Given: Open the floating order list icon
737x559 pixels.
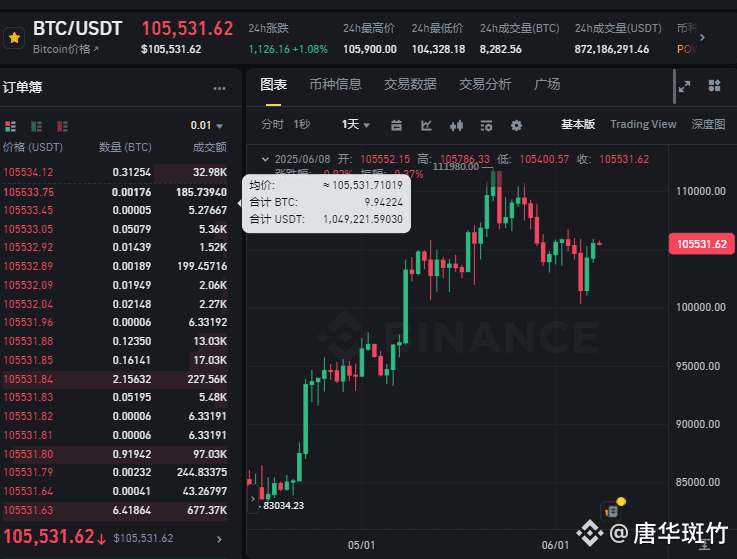Looking at the screenshot, I should pyautogui.click(x=612, y=511).
